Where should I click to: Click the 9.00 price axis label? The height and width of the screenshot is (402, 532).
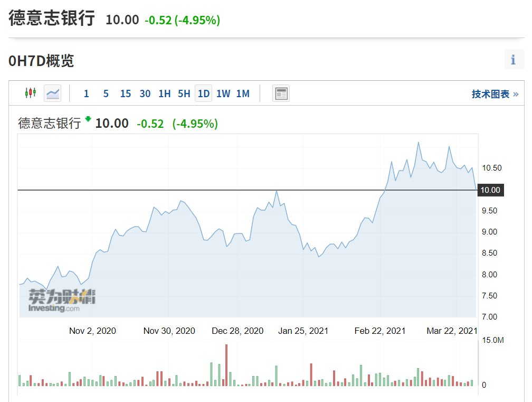489,232
